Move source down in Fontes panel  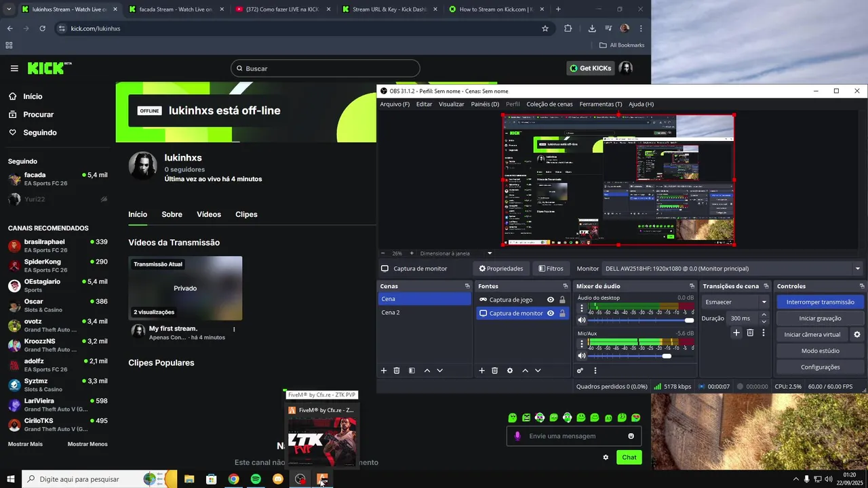pyautogui.click(x=538, y=371)
